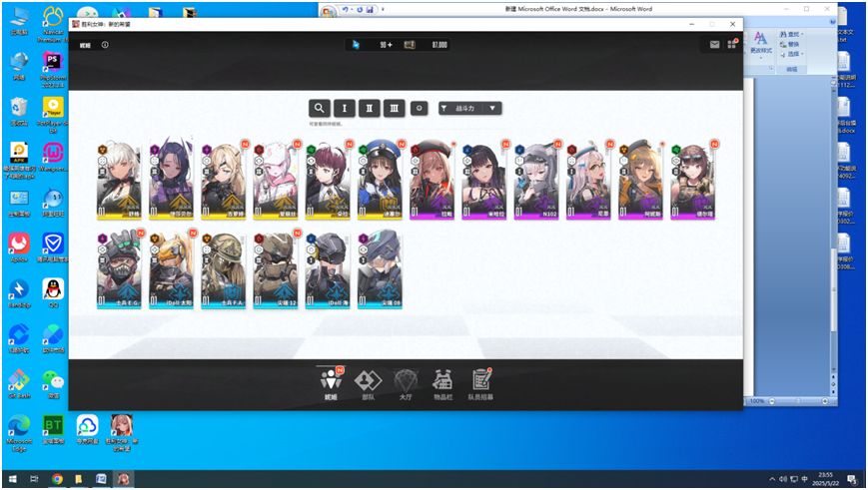Click the Save icon in Word's quick access toolbar
The image size is (868, 490).
370,9
